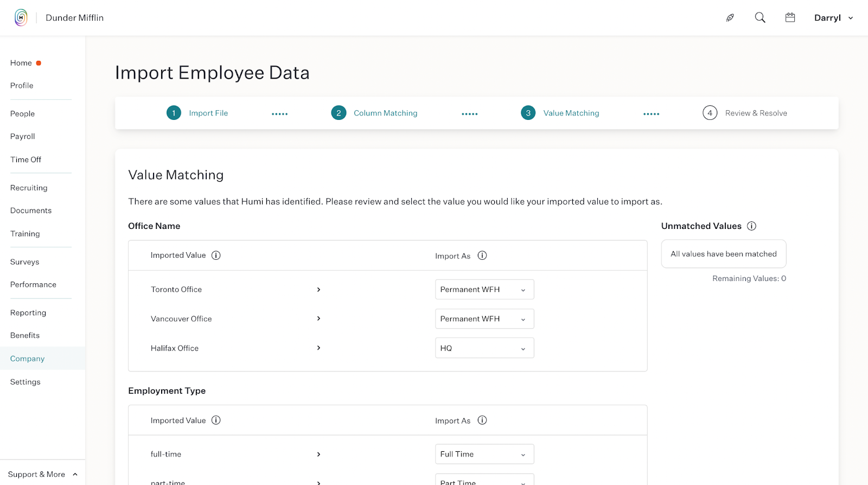Open Training section
The width and height of the screenshot is (868, 485).
click(x=25, y=234)
